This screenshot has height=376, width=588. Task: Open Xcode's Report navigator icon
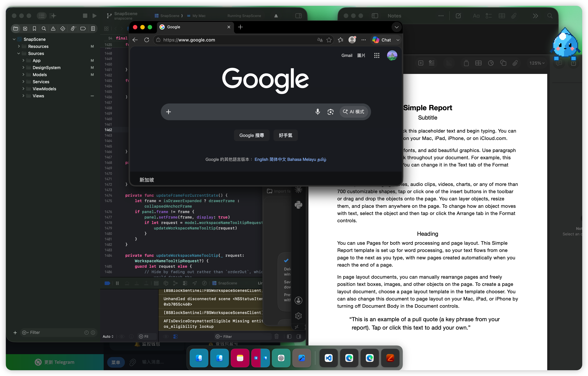tap(93, 29)
